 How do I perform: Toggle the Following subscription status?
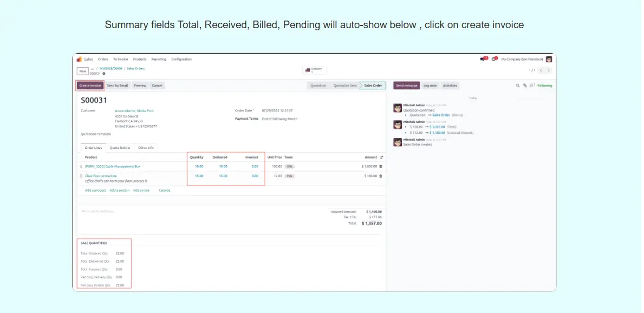(x=544, y=86)
